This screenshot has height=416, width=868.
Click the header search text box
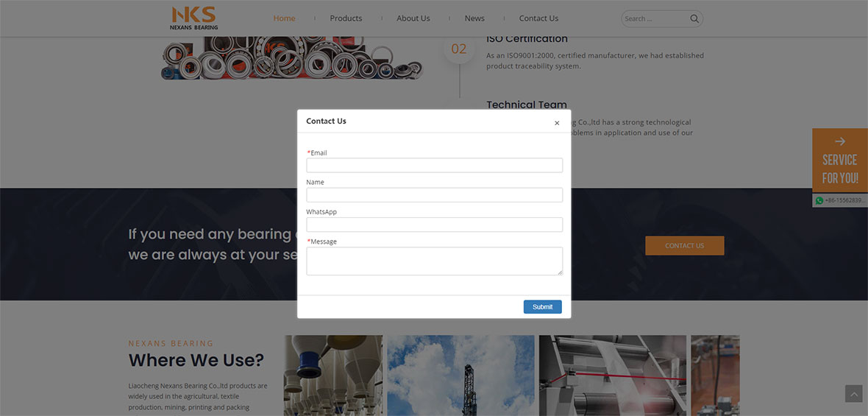[655, 19]
